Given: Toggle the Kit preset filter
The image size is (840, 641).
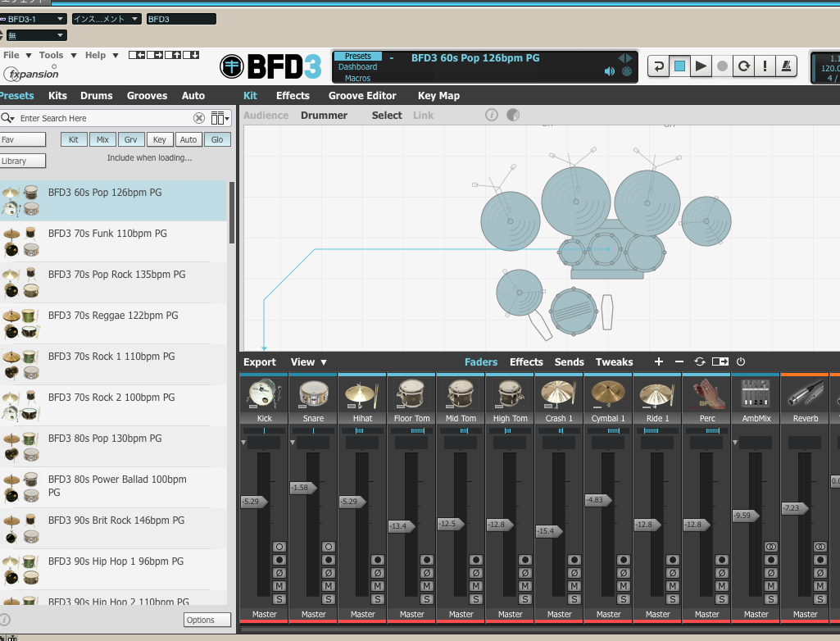Looking at the screenshot, I should (x=74, y=139).
